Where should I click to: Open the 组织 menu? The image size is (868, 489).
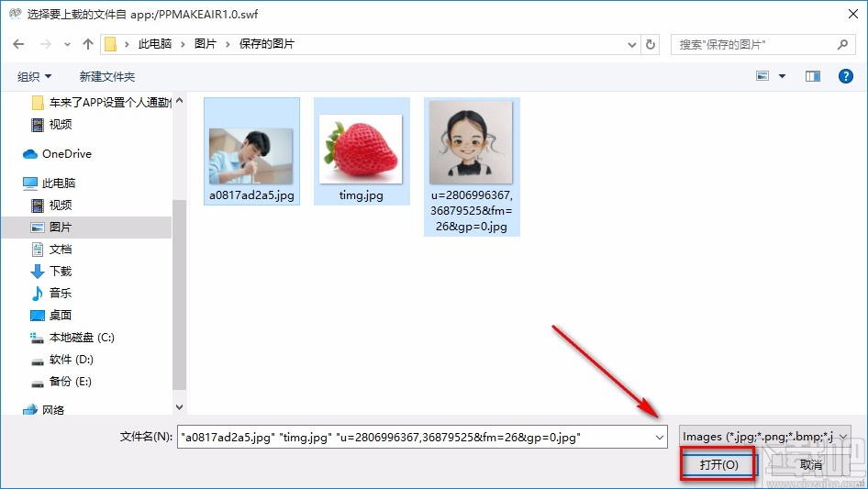pos(34,76)
